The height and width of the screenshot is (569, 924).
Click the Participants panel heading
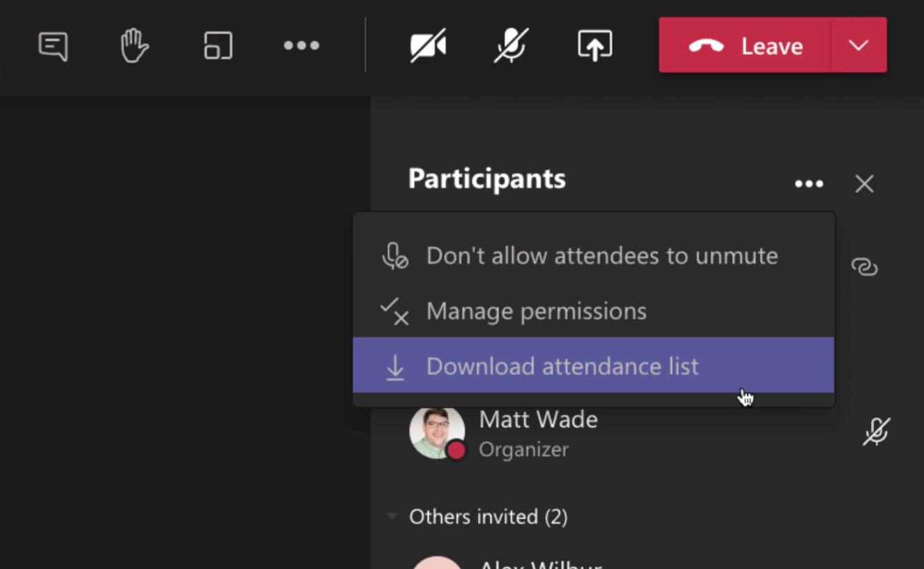(487, 179)
